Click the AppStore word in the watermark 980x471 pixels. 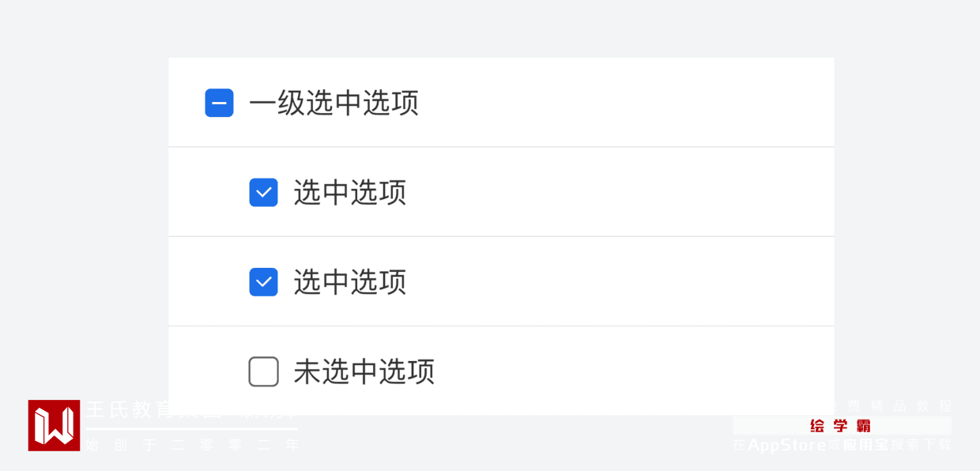coord(786,445)
